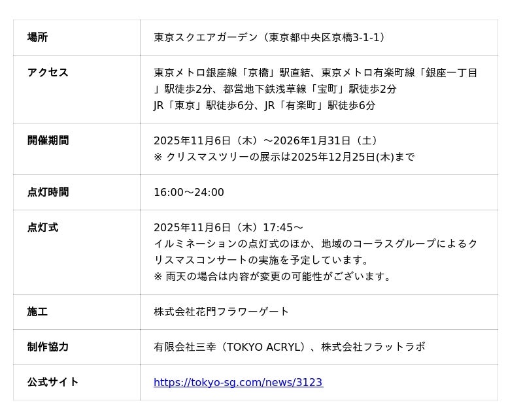Click the 東京スクエアガーデン address text

click(271, 37)
